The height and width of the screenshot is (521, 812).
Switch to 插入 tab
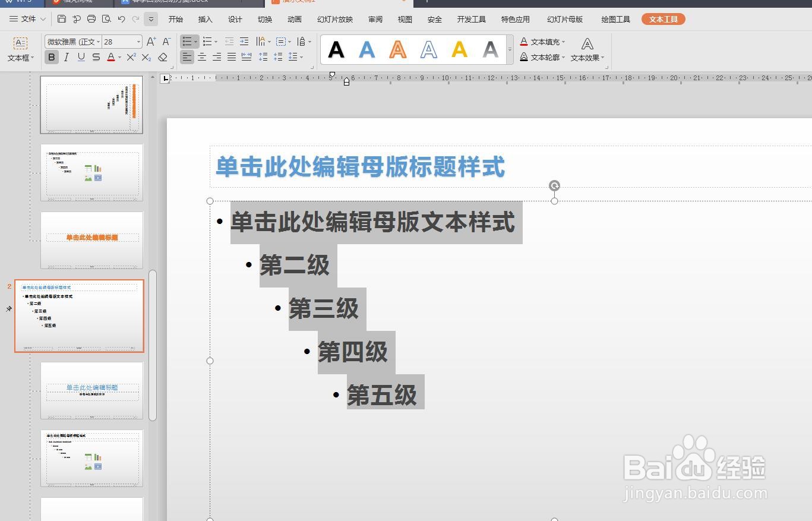[x=206, y=19]
